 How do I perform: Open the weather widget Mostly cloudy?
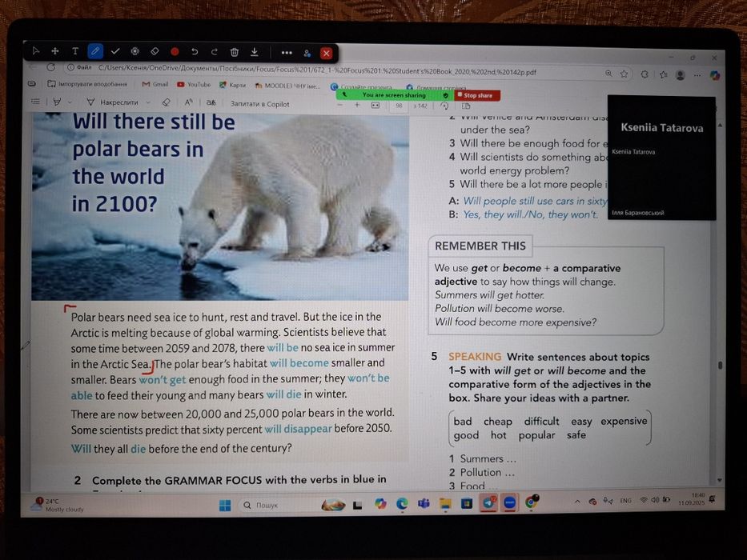[57, 505]
